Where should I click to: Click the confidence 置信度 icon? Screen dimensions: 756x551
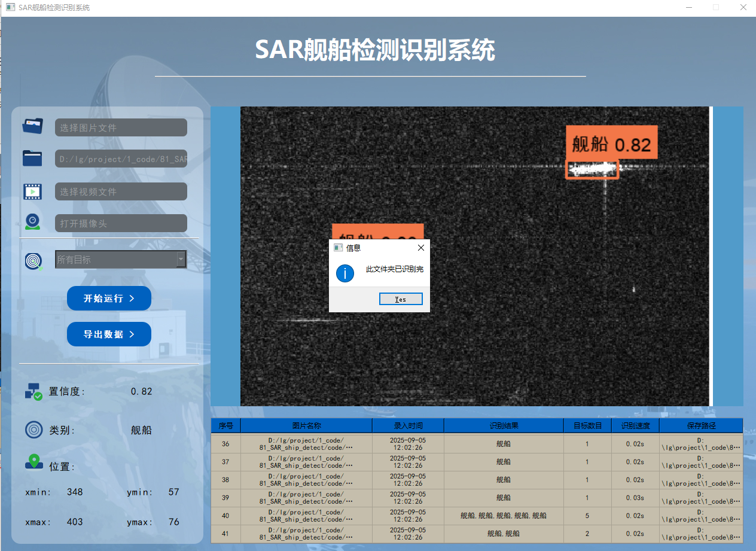coord(33,391)
